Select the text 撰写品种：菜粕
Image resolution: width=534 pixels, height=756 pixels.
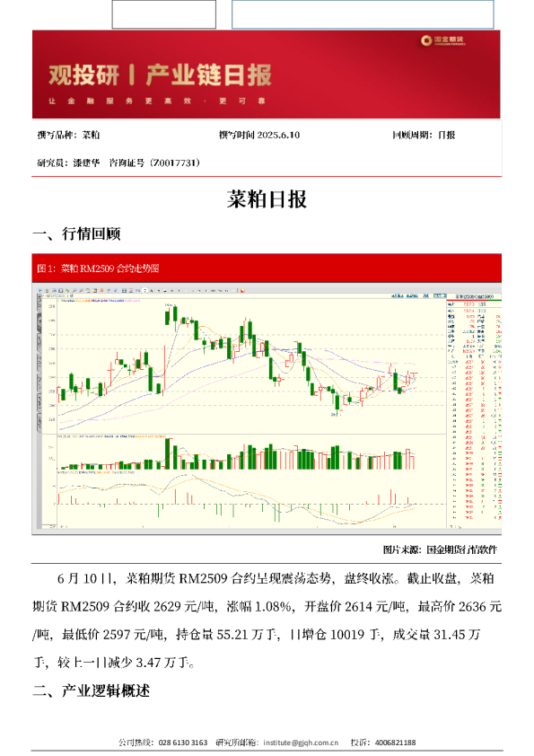tap(68, 135)
